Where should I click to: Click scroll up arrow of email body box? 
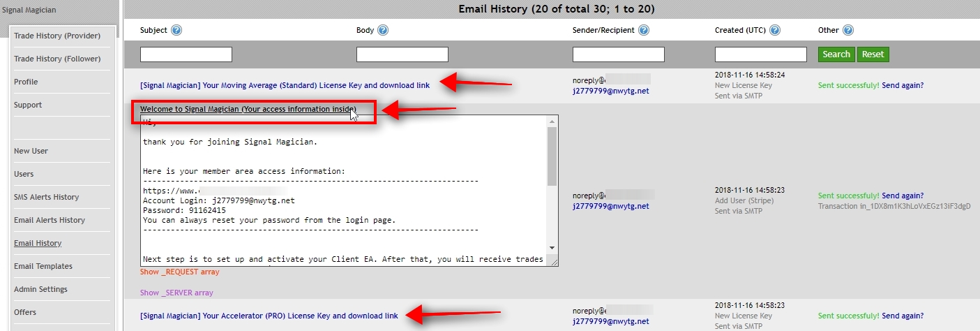(x=552, y=122)
